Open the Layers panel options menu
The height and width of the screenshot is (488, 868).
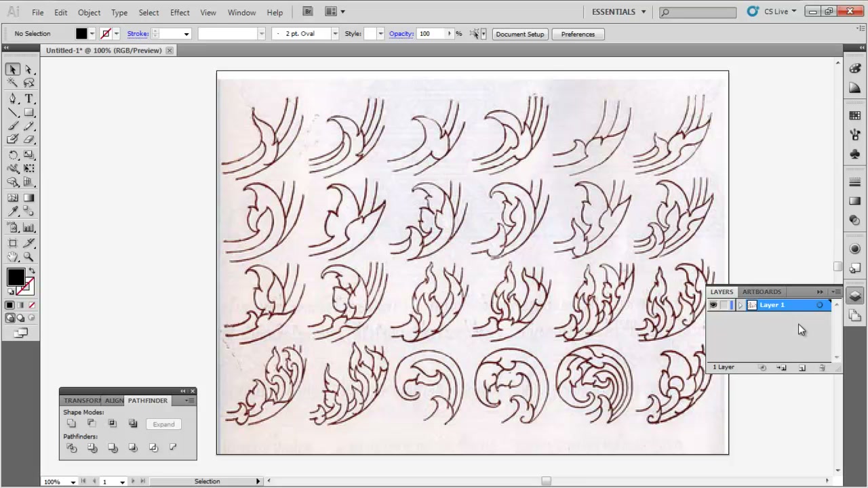(x=836, y=292)
